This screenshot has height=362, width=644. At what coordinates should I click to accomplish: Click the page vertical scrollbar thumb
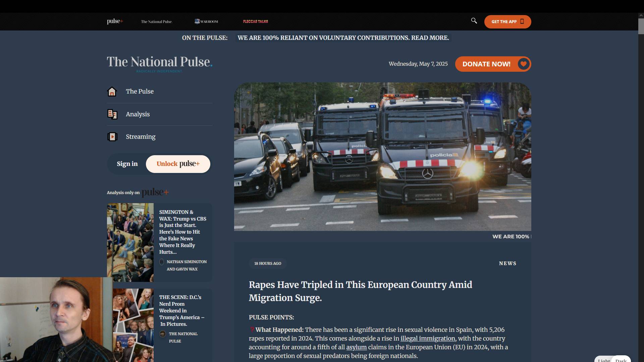coord(641,26)
